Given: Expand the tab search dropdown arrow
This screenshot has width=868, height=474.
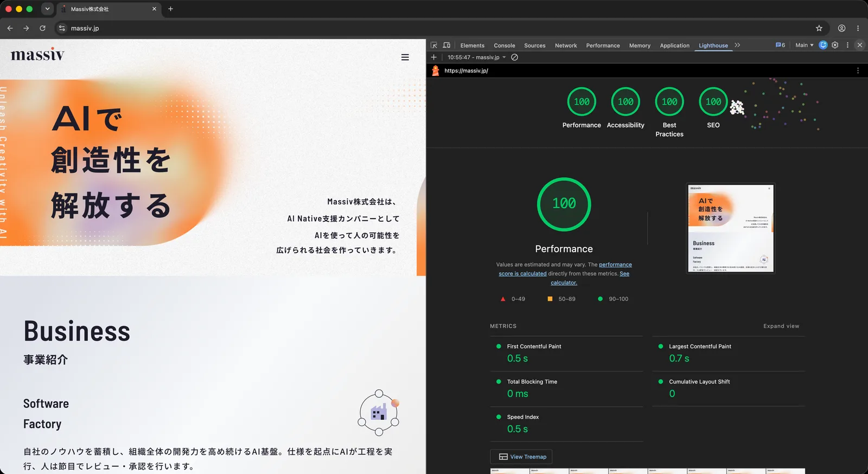Looking at the screenshot, I should pos(47,9).
